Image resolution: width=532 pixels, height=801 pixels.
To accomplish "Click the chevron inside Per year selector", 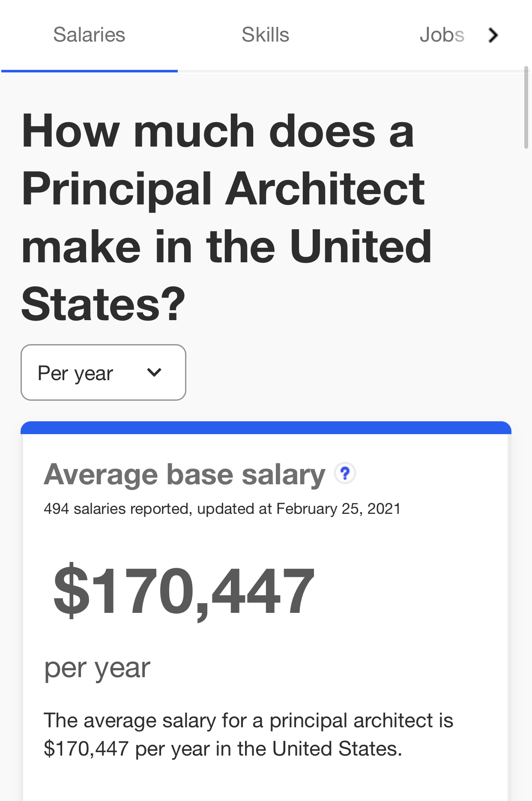I will click(154, 372).
